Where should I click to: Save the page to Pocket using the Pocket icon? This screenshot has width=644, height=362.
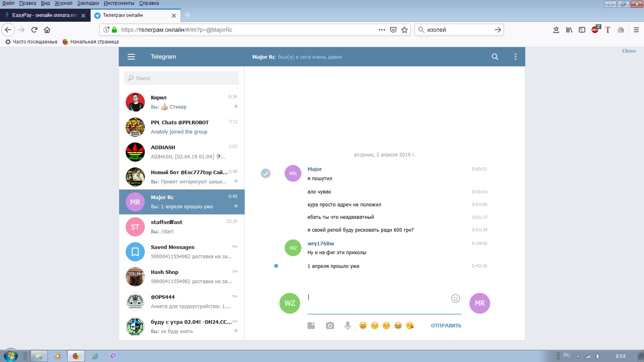point(393,30)
